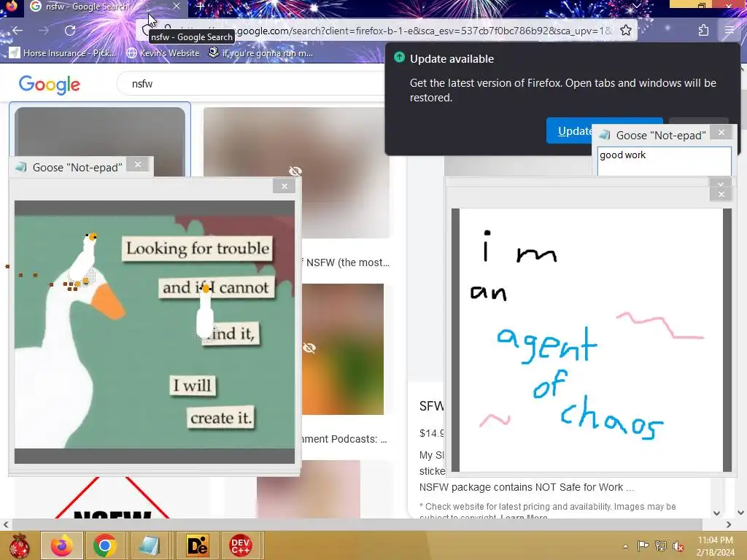Click the NSFW warning sign thumbnail

click(112, 497)
